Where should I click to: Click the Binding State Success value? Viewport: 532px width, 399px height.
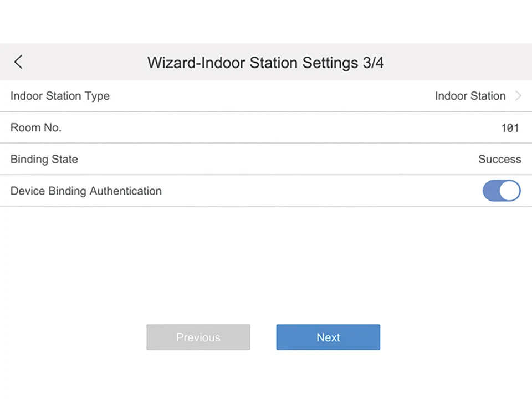pos(500,159)
